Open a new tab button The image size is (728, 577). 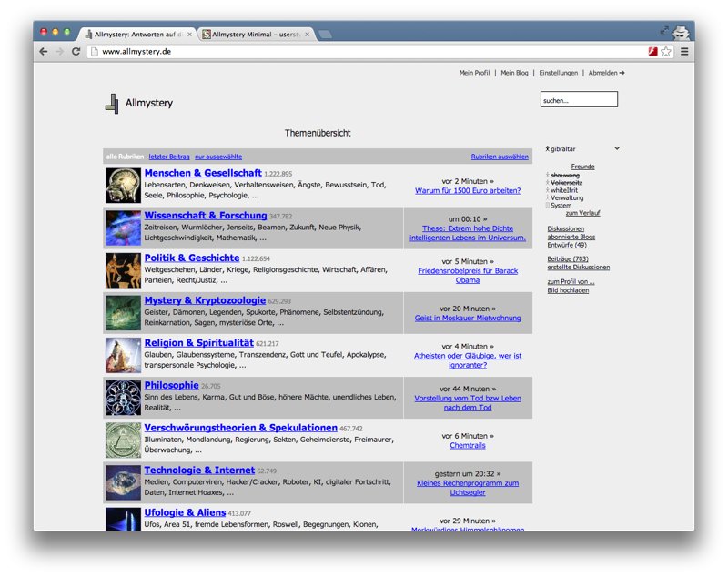(x=325, y=34)
